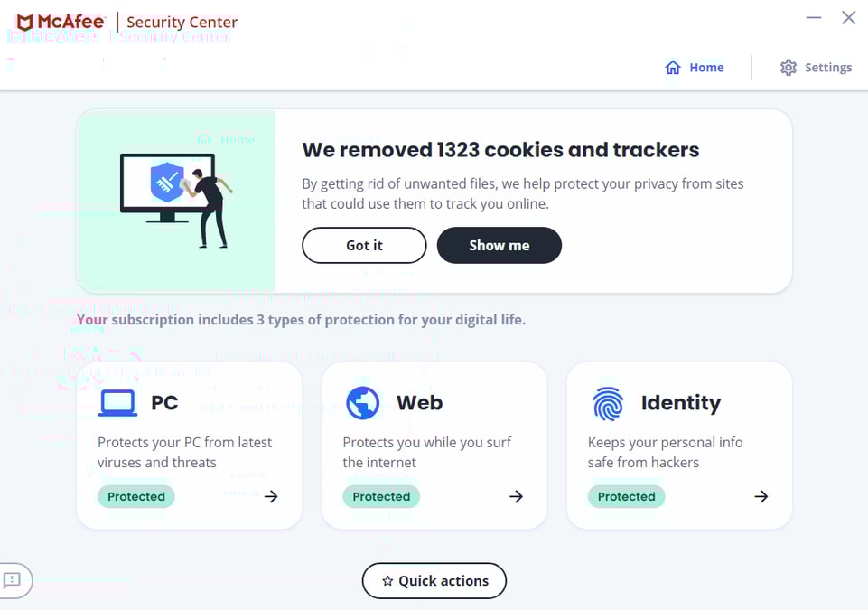
Task: Dismiss the banner with Got it
Action: (364, 245)
